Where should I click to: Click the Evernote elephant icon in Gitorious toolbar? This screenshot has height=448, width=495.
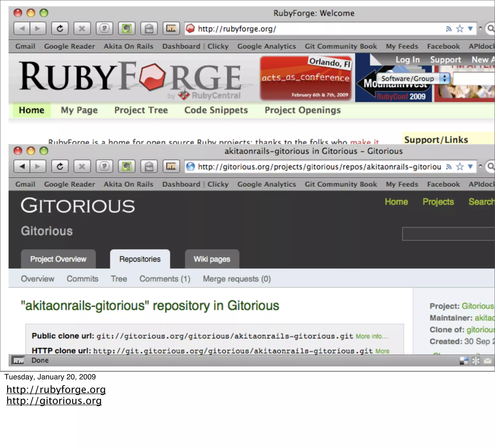click(127, 167)
